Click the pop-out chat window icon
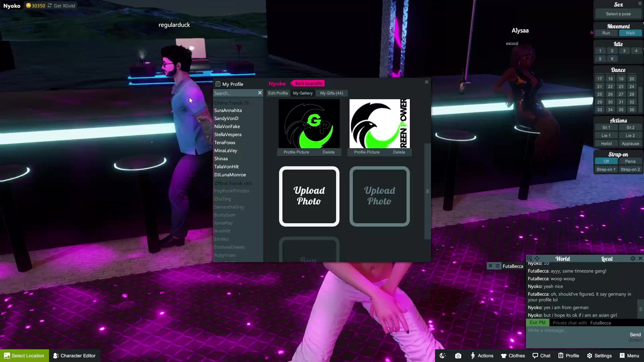Viewport: 644px width, 362px height. point(530,258)
